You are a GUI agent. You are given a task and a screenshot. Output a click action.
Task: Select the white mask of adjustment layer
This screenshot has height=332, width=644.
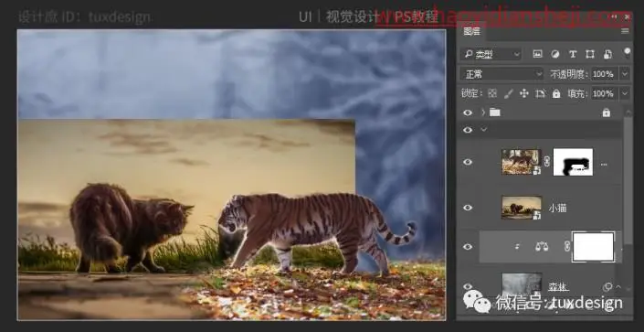[593, 246]
